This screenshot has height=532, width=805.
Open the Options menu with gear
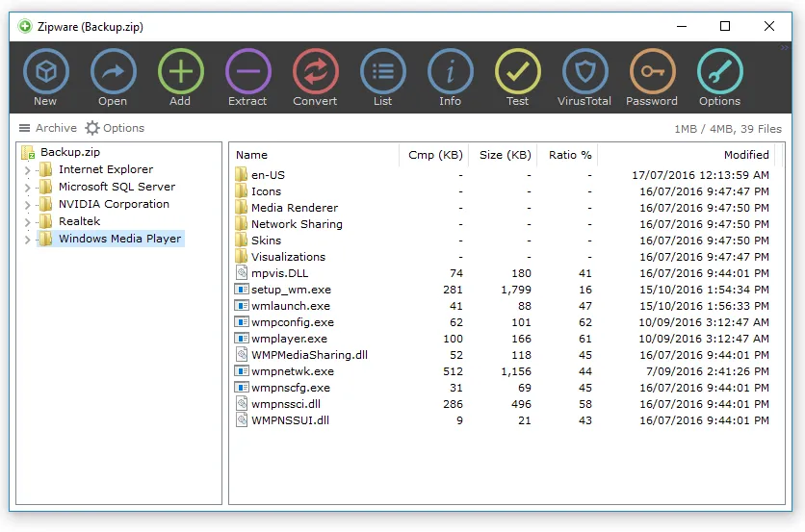click(x=115, y=128)
